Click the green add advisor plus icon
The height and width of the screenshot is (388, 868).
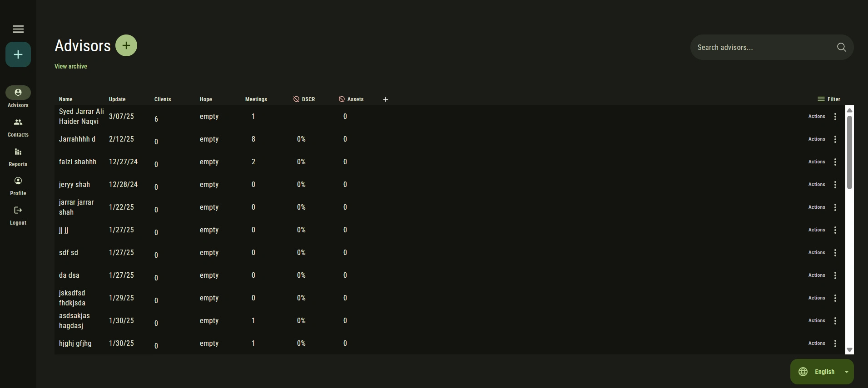coord(126,45)
